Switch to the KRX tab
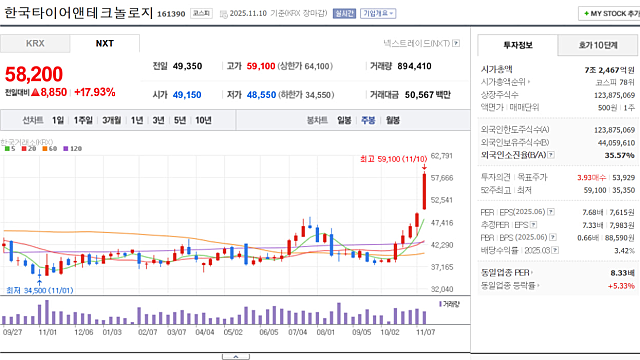The width and height of the screenshot is (640, 360). (x=35, y=43)
